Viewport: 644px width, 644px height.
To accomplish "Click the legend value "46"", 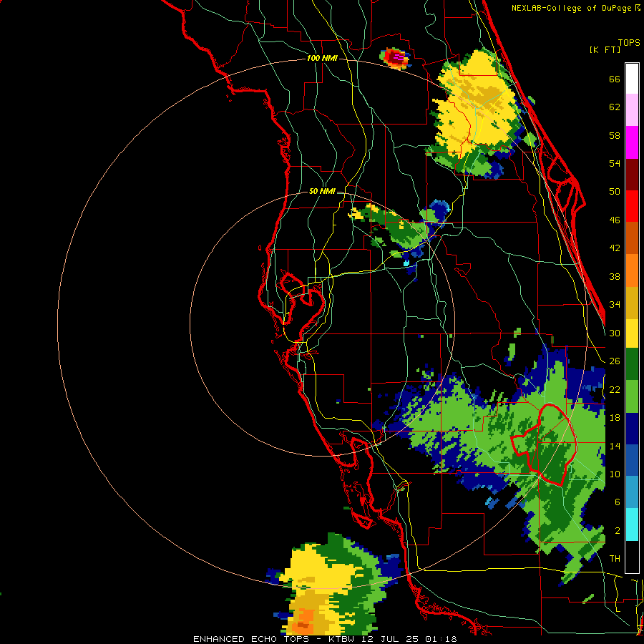I will click(615, 220).
